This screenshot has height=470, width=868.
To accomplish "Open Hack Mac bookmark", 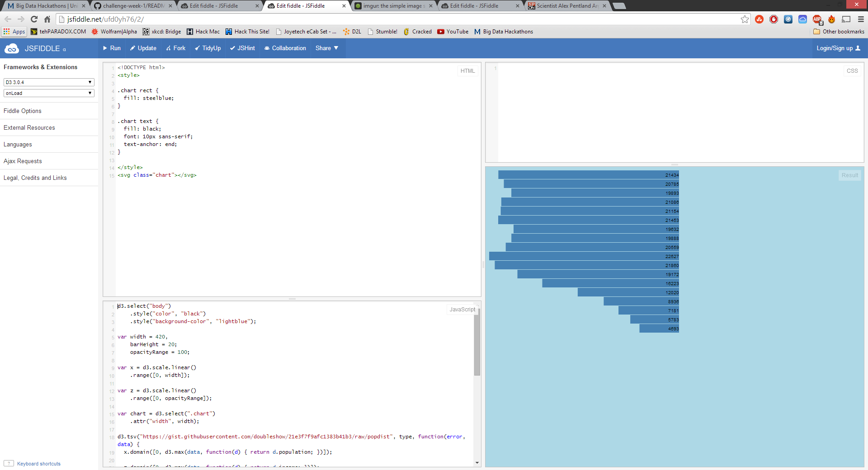I will pos(203,32).
